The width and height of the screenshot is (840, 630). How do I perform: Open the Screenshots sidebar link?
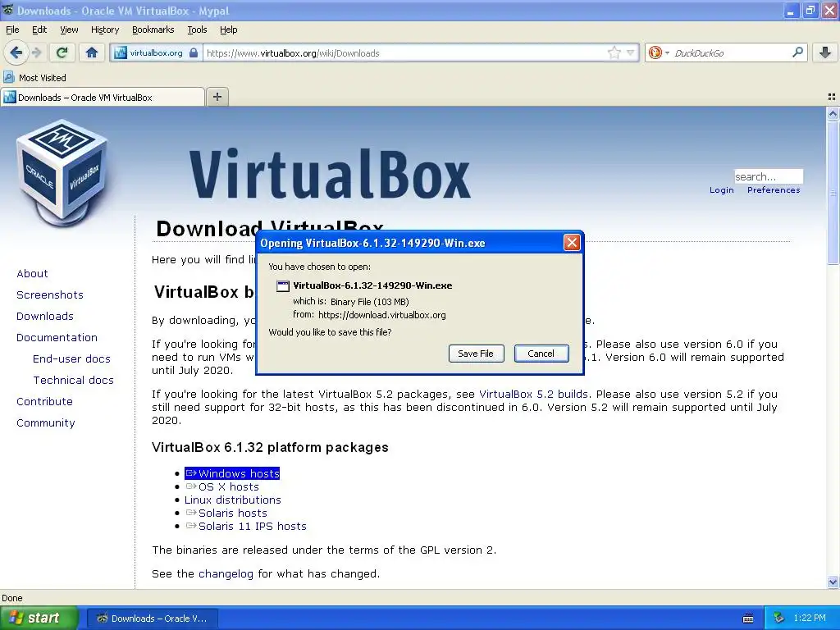click(50, 295)
